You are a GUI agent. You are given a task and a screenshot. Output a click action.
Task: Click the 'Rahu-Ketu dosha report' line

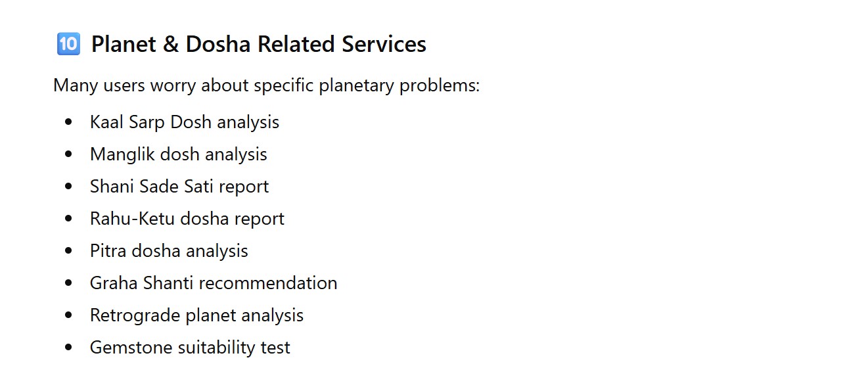pyautogui.click(x=187, y=219)
